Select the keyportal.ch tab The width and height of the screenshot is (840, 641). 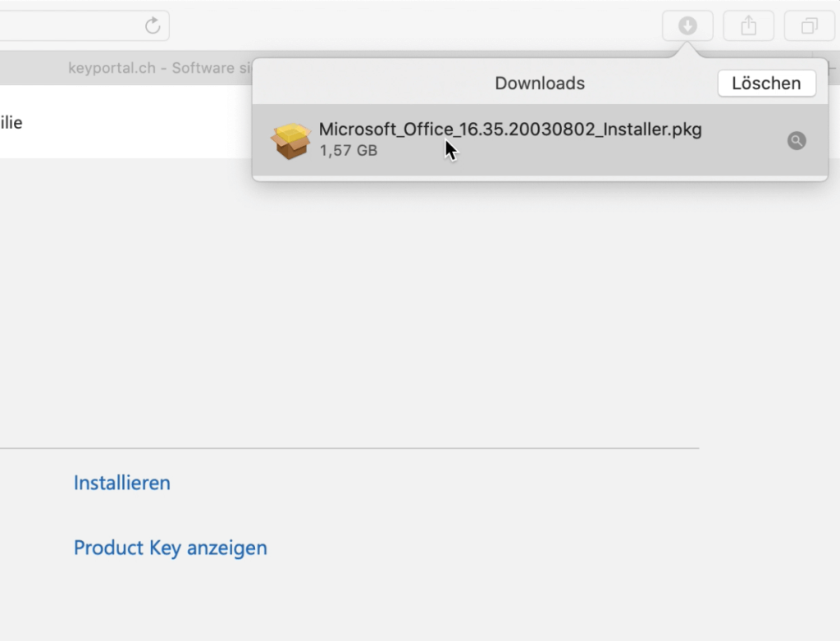(160, 68)
